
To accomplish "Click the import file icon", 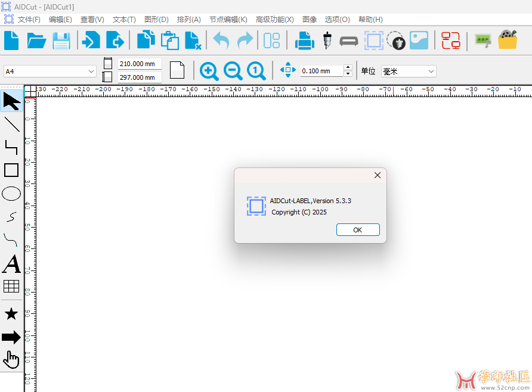I will [x=91, y=41].
